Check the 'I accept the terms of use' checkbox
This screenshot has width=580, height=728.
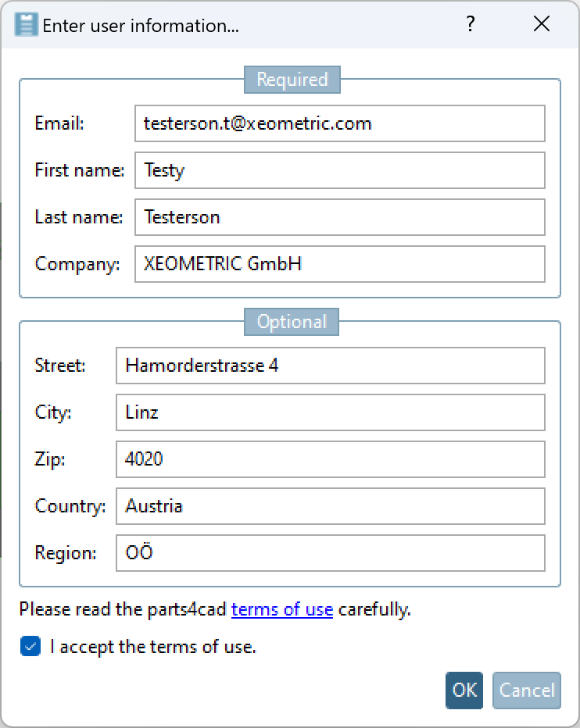click(30, 646)
